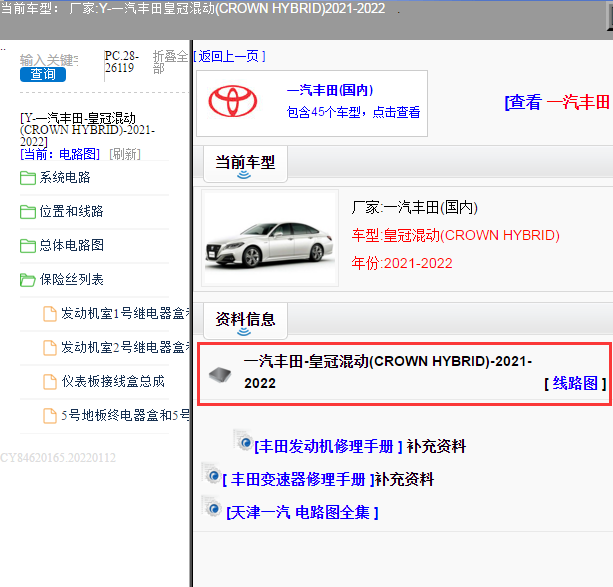Expand the 系统电路 tree item
Viewport: 613px width, 587px height.
pyautogui.click(x=65, y=178)
